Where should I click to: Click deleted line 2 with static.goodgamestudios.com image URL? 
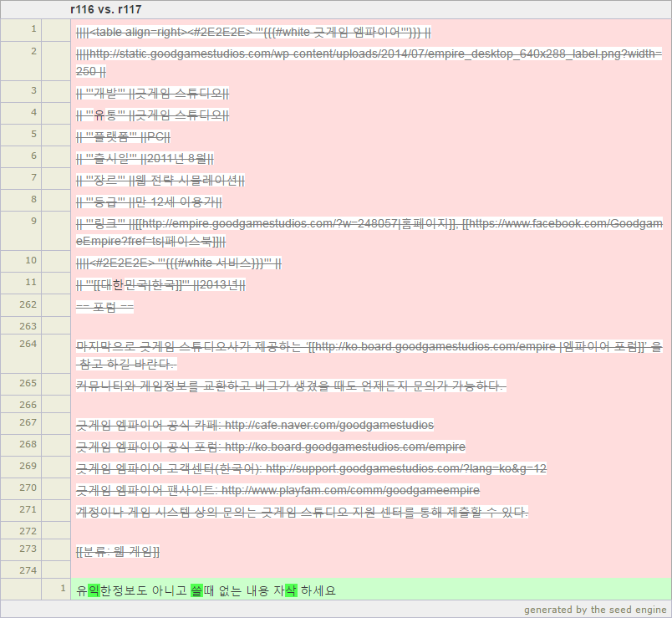point(369,63)
